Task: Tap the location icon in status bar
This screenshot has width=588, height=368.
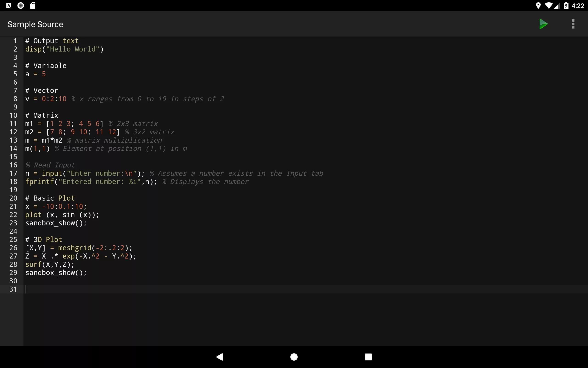Action: pos(538,6)
